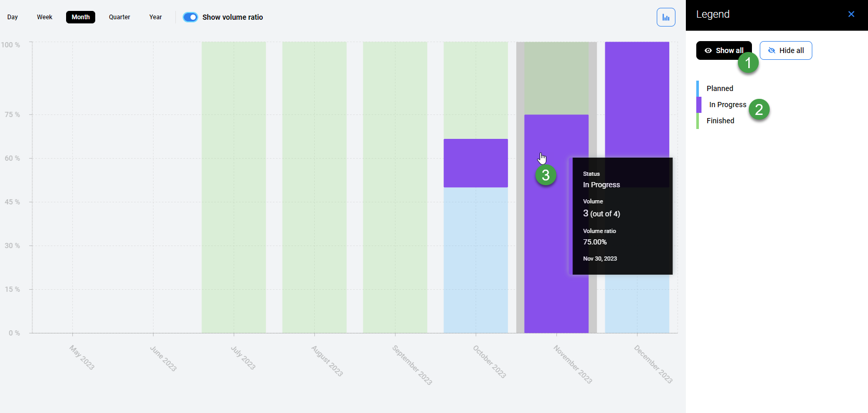The width and height of the screenshot is (868, 413).
Task: Switch to Year view
Action: pos(155,17)
